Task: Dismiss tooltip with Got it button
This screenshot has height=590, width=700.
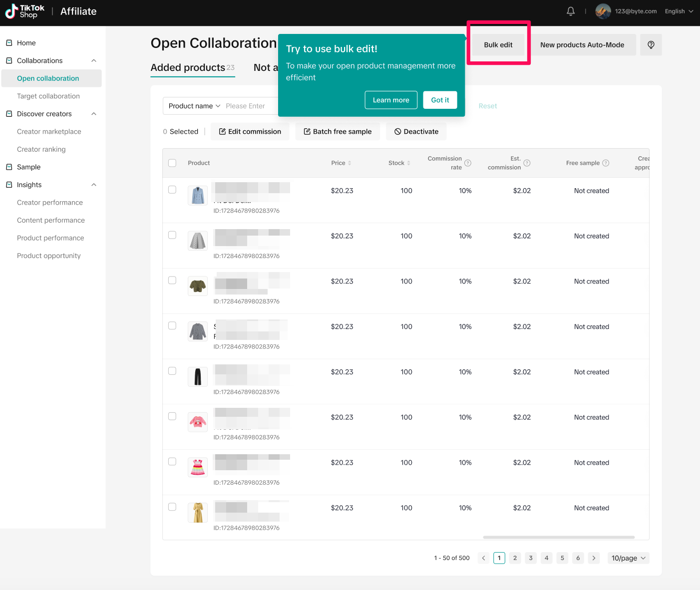Action: pyautogui.click(x=440, y=100)
